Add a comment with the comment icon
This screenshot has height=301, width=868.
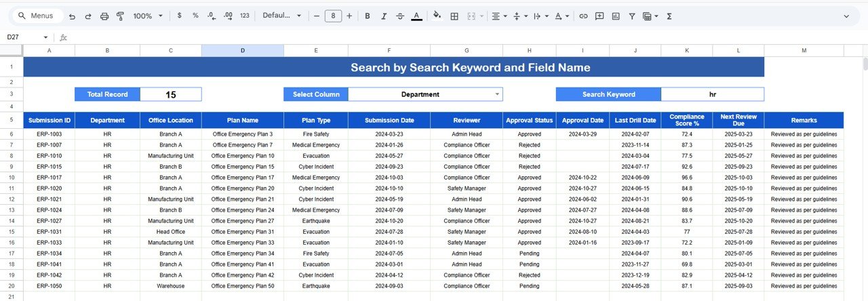point(599,16)
